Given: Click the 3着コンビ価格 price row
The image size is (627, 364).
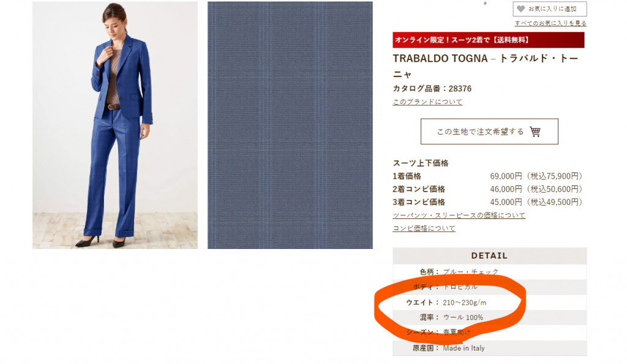Looking at the screenshot, I should click(488, 202).
